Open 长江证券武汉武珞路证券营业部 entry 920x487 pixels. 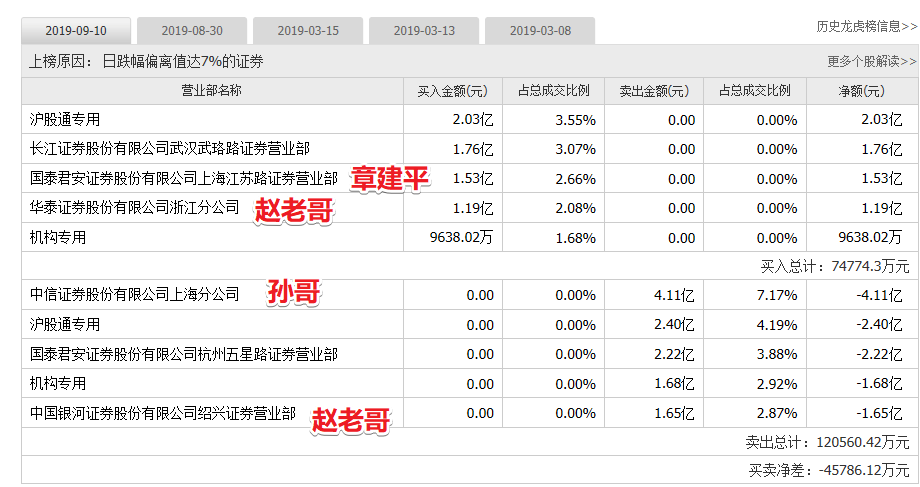click(170, 149)
